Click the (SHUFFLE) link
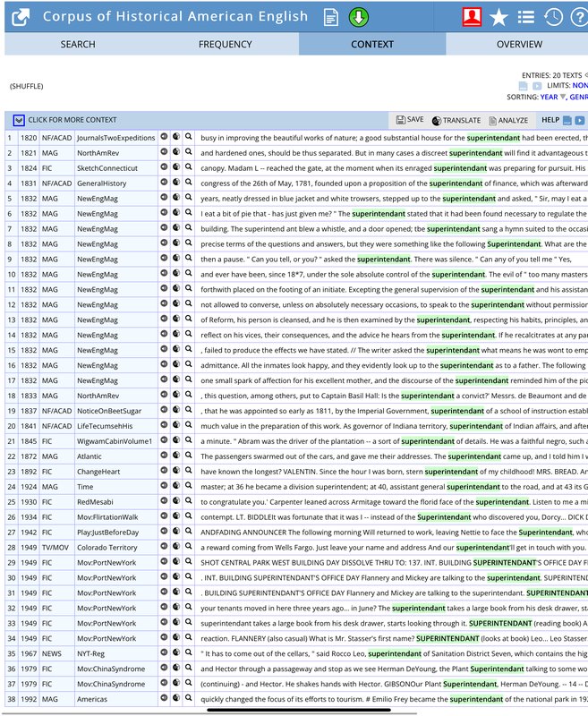 (27, 86)
